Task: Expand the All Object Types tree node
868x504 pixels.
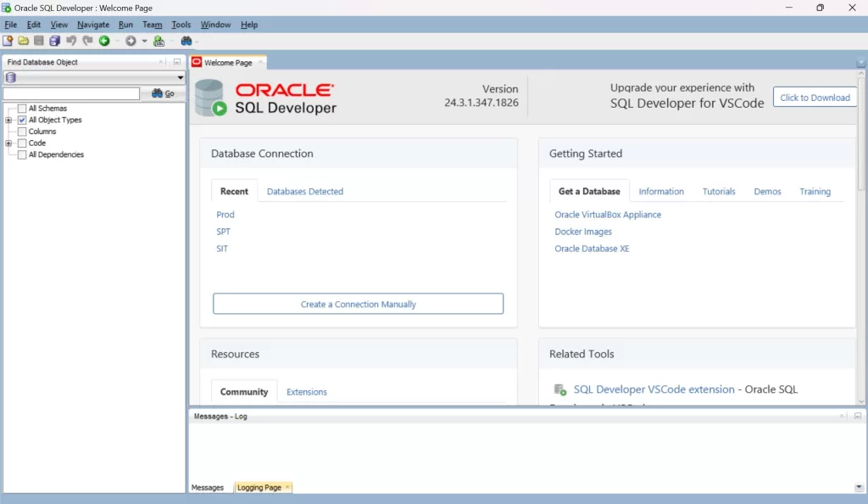Action: point(8,120)
